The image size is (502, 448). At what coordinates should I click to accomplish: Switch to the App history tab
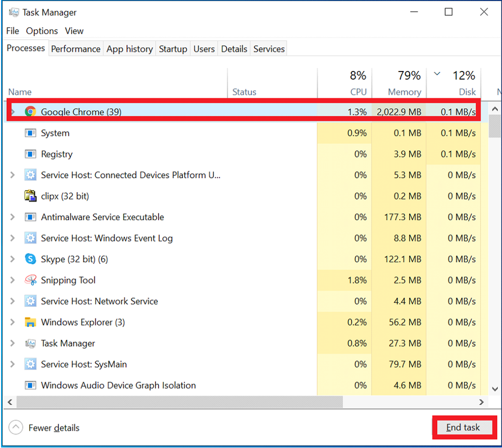pyautogui.click(x=130, y=48)
